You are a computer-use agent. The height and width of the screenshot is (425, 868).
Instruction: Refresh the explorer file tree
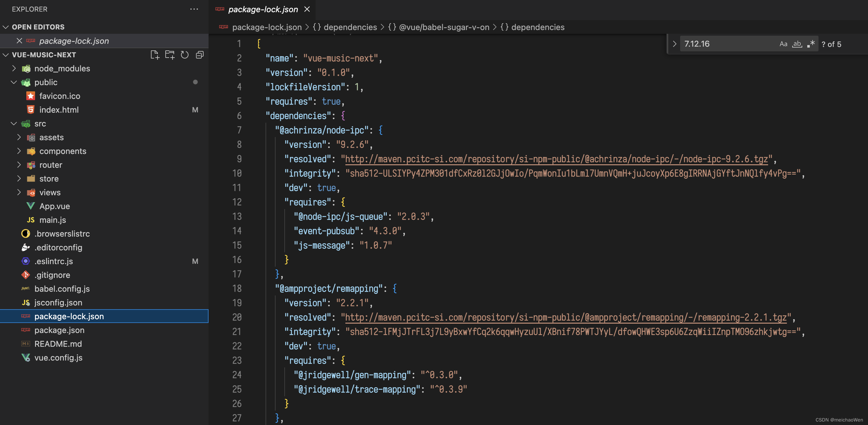click(184, 55)
